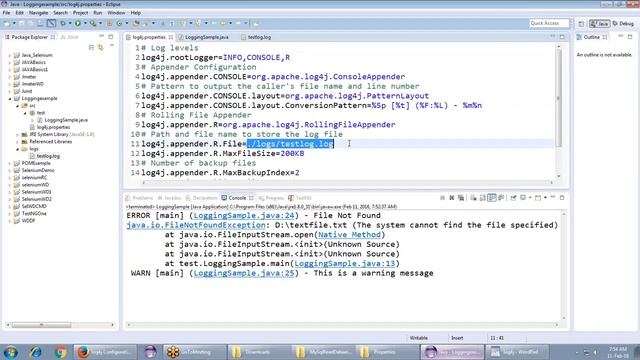Click the Windows Start button
This screenshot has height=360, width=640.
point(11,352)
